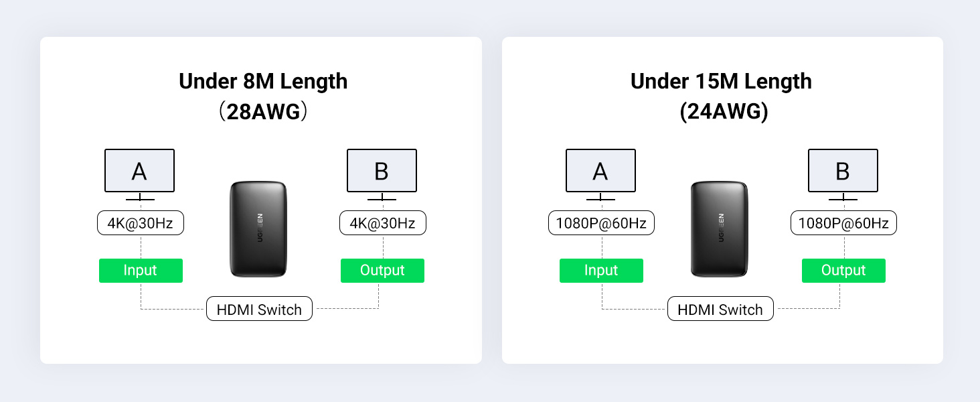Click the 1080P@60Hz label under monitor A
The height and width of the screenshot is (402, 980).
pyautogui.click(x=601, y=223)
